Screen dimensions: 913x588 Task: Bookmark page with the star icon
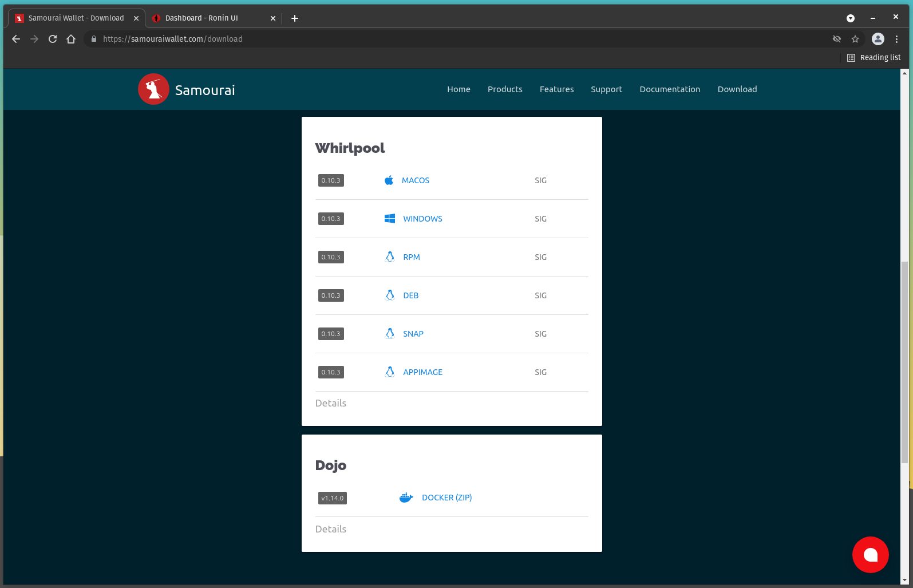point(855,39)
